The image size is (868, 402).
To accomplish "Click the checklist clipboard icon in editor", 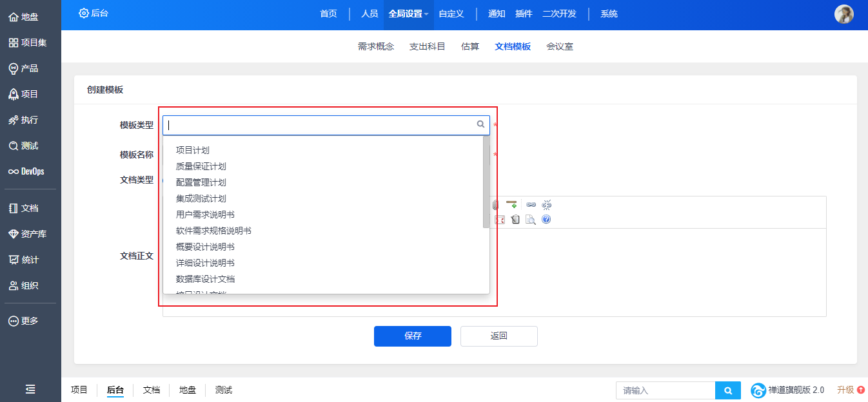I will (x=515, y=220).
